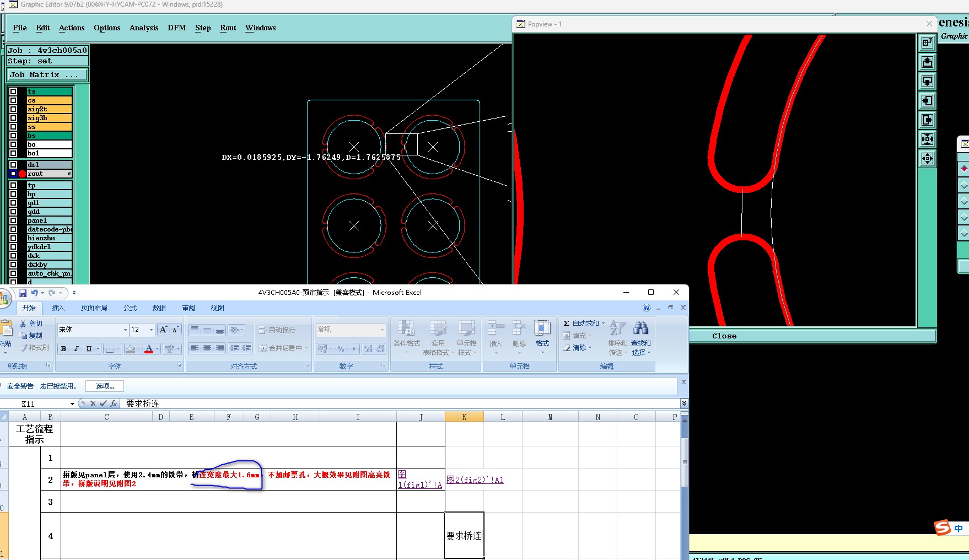Open AutoSum (自动求和) dropdown arrow
This screenshot has height=560, width=969.
click(603, 324)
